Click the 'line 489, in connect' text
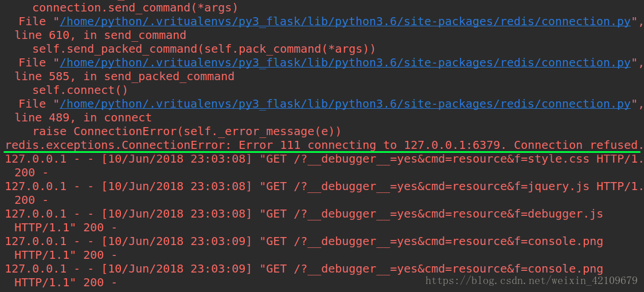 [x=83, y=118]
